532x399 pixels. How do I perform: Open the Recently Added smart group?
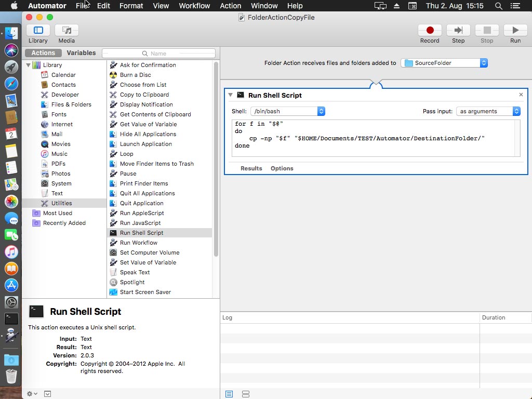[64, 223]
